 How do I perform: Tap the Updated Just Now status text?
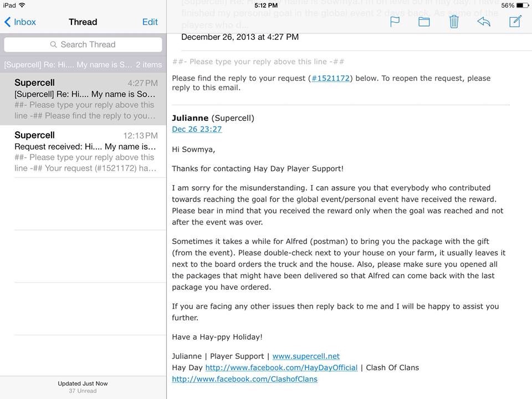[83, 383]
